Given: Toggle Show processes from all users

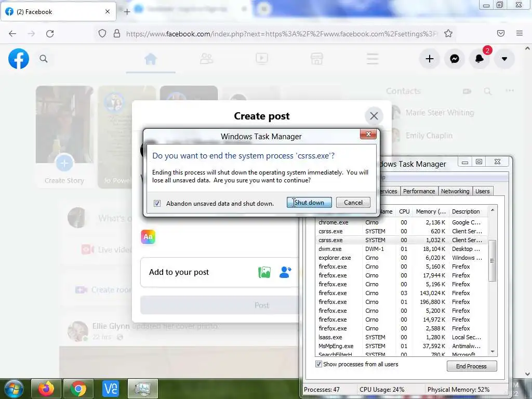Looking at the screenshot, I should [x=318, y=364].
